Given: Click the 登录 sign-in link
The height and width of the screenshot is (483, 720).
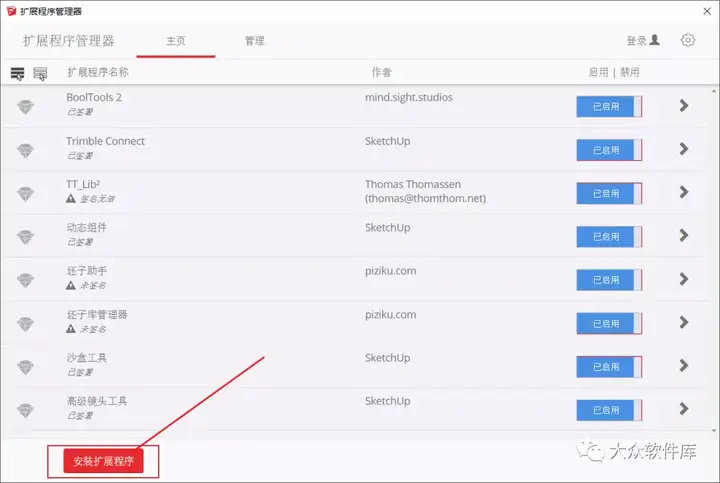Looking at the screenshot, I should tap(636, 41).
